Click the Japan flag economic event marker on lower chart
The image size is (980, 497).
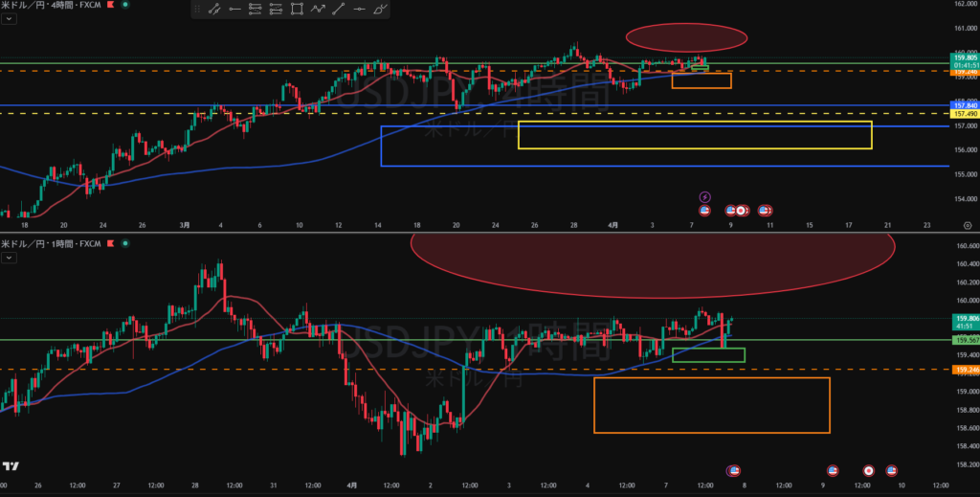click(868, 470)
